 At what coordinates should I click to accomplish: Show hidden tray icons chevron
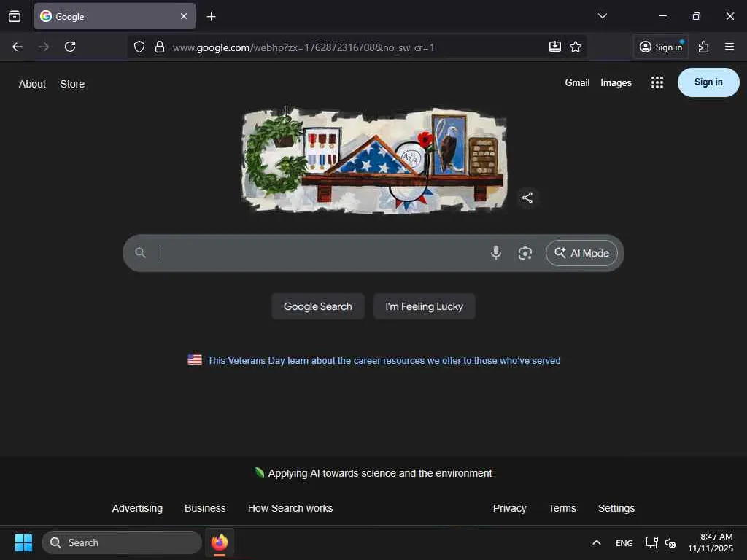pyautogui.click(x=597, y=542)
